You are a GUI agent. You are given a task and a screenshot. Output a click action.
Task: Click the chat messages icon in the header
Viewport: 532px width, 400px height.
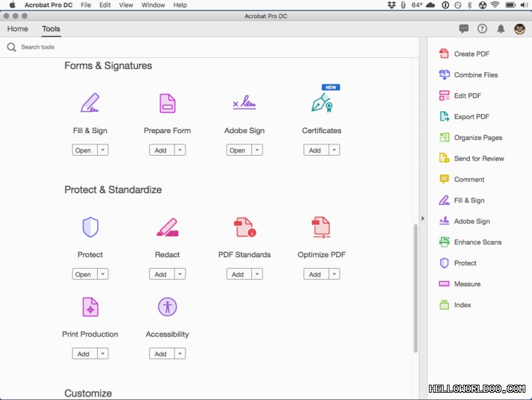tap(464, 29)
